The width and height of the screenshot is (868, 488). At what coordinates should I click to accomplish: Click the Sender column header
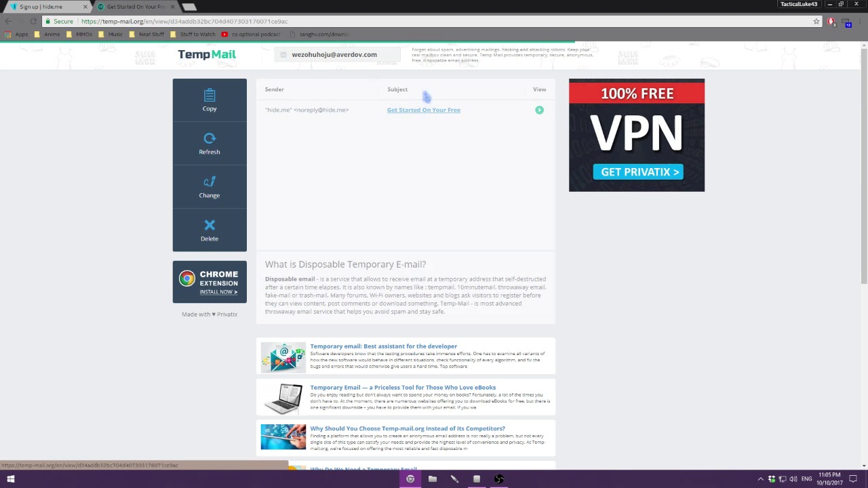pos(275,89)
